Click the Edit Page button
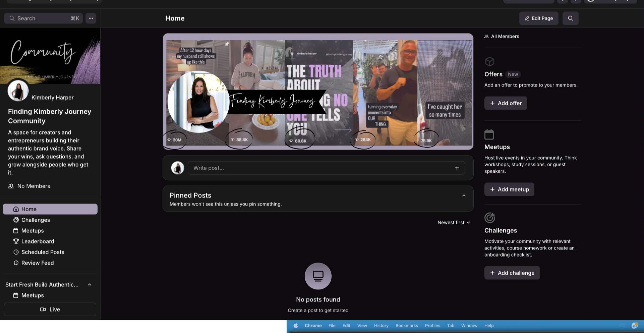 click(x=539, y=18)
